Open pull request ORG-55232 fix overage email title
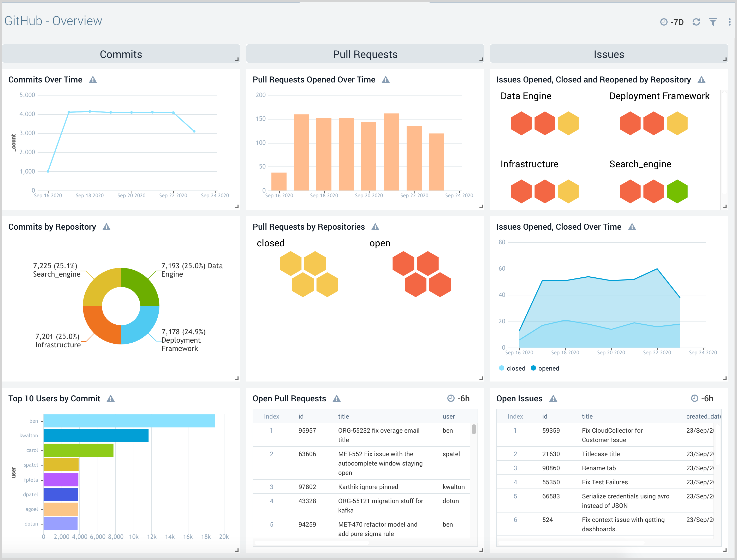This screenshot has width=737, height=560. pyautogui.click(x=378, y=435)
